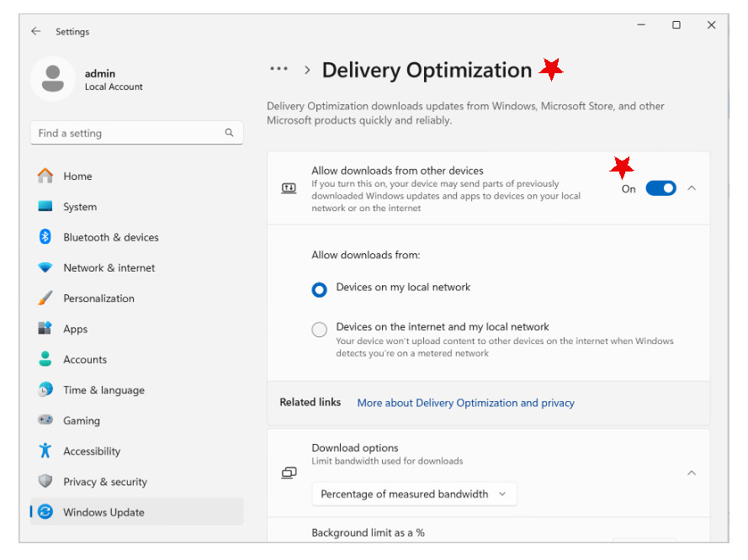748x560 pixels.
Task: Open the Percentage of measured bandwidth dropdown
Action: 414,494
